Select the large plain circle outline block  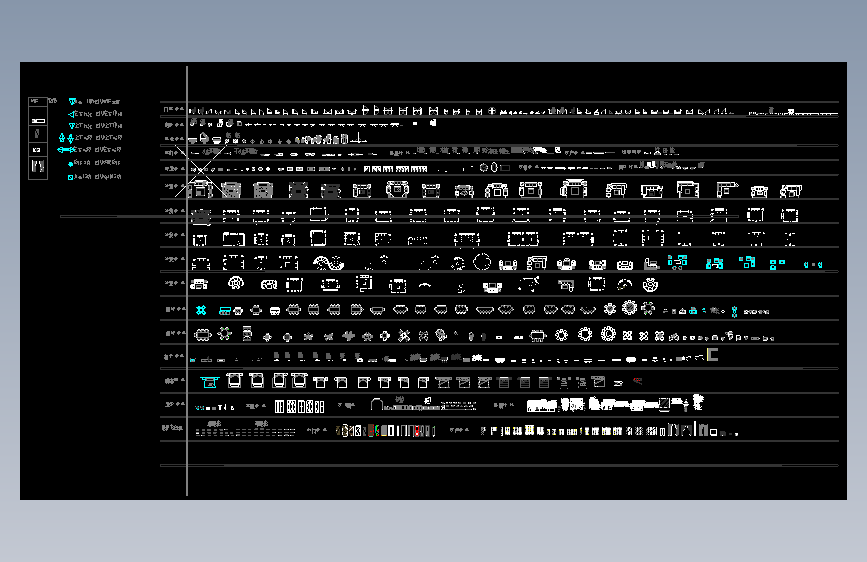(482, 262)
